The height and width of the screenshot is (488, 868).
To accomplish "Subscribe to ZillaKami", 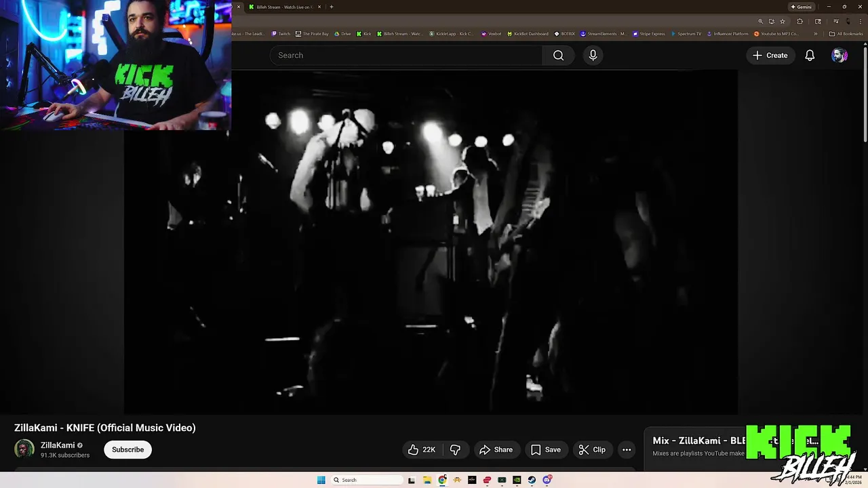I will [127, 449].
